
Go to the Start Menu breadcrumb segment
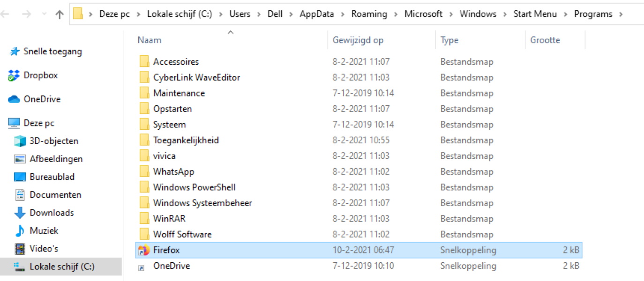click(x=535, y=14)
